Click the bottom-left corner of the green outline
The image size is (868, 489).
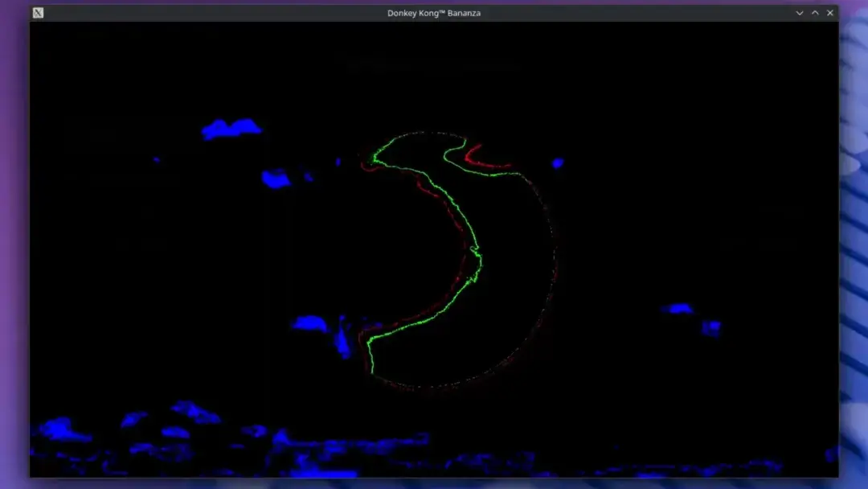(370, 343)
